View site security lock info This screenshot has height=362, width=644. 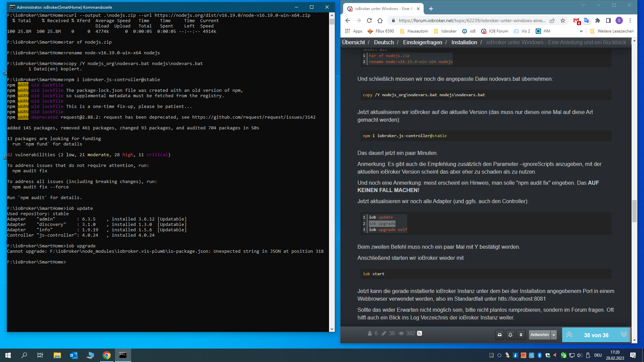[393, 20]
